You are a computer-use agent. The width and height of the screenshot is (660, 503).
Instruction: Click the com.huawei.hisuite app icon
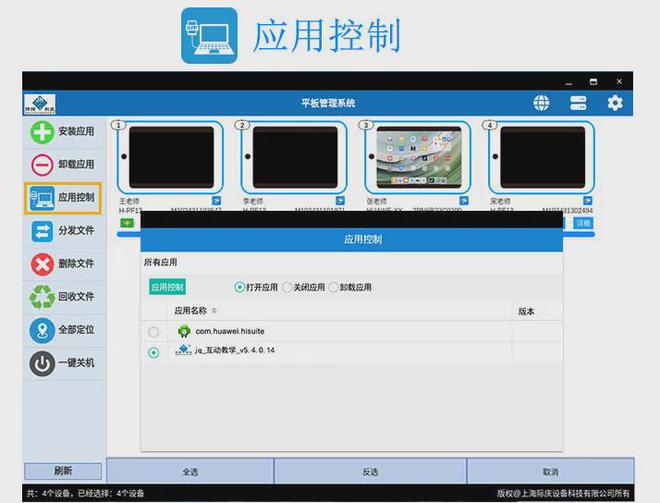point(184,331)
